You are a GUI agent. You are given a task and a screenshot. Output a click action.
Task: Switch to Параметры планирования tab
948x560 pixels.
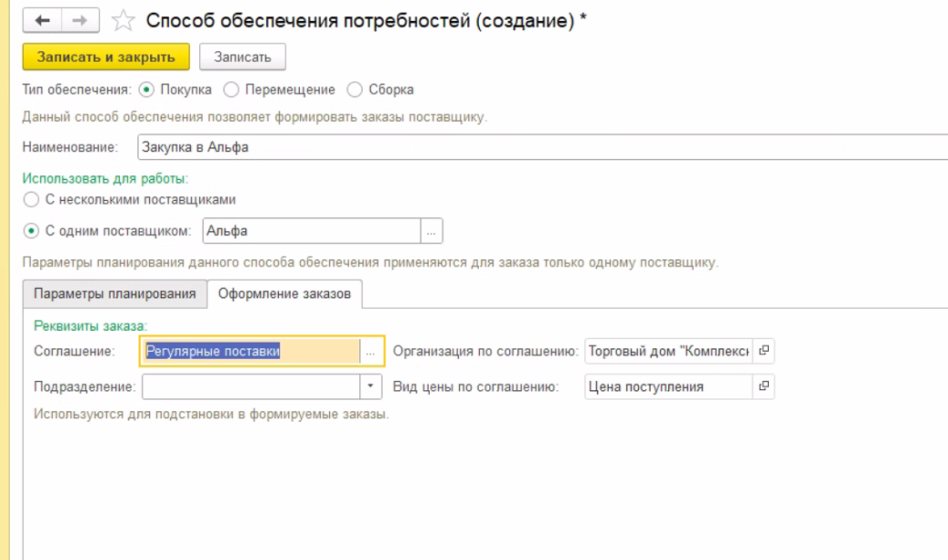tap(114, 294)
